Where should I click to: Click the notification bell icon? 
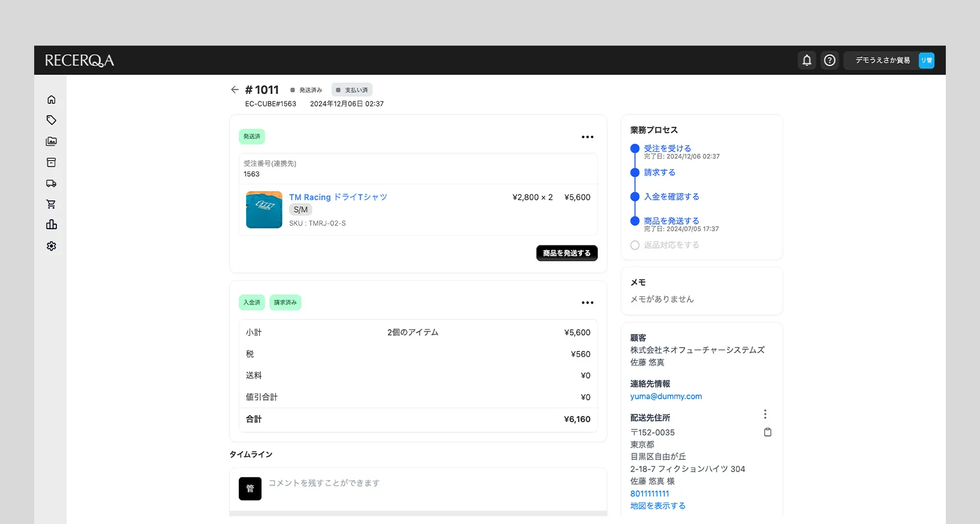point(807,60)
